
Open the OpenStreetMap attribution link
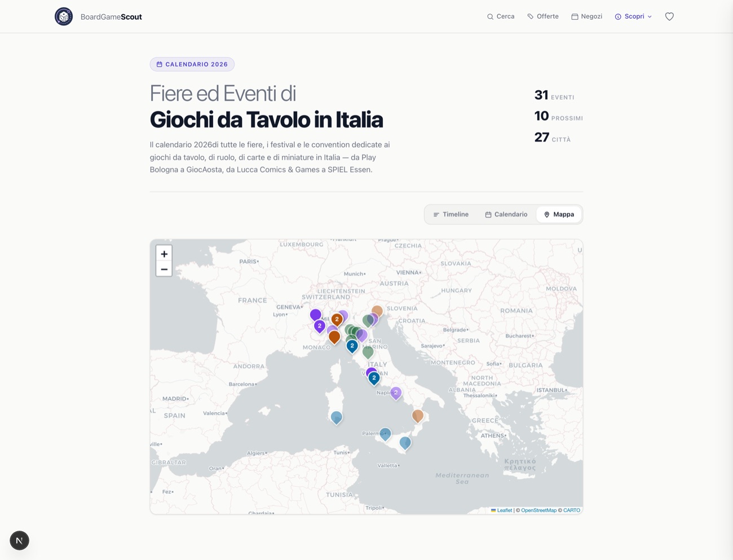[538, 510]
